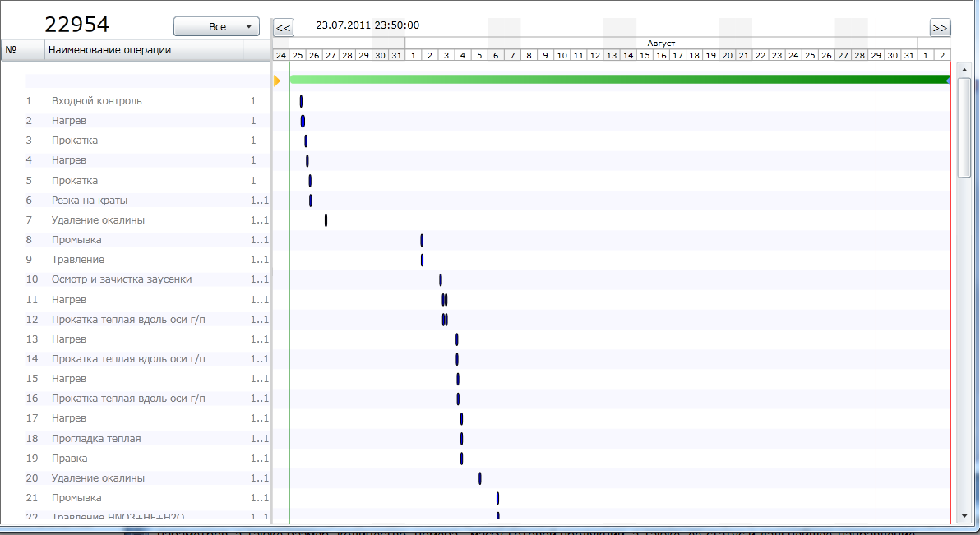
Task: Click the "Осмотр и зачистка заусенки" timeline marker
Action: click(441, 279)
